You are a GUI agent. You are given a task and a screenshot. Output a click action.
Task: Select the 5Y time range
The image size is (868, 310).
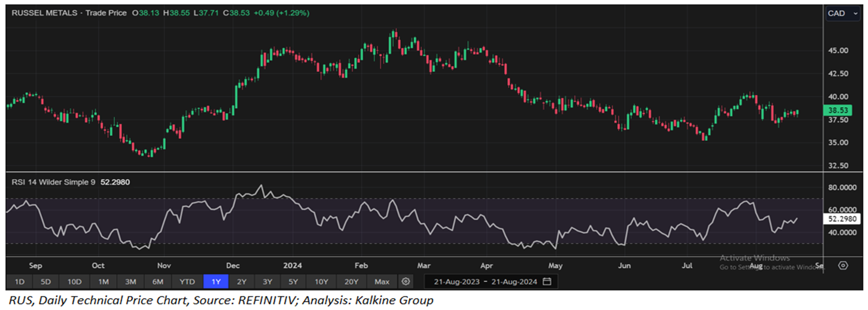pyautogui.click(x=293, y=281)
